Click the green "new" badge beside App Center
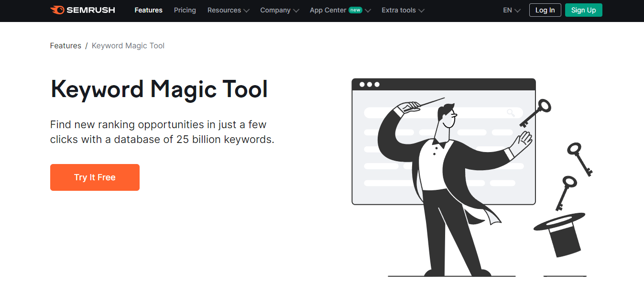Viewport: 644px width, 307px height. (355, 10)
